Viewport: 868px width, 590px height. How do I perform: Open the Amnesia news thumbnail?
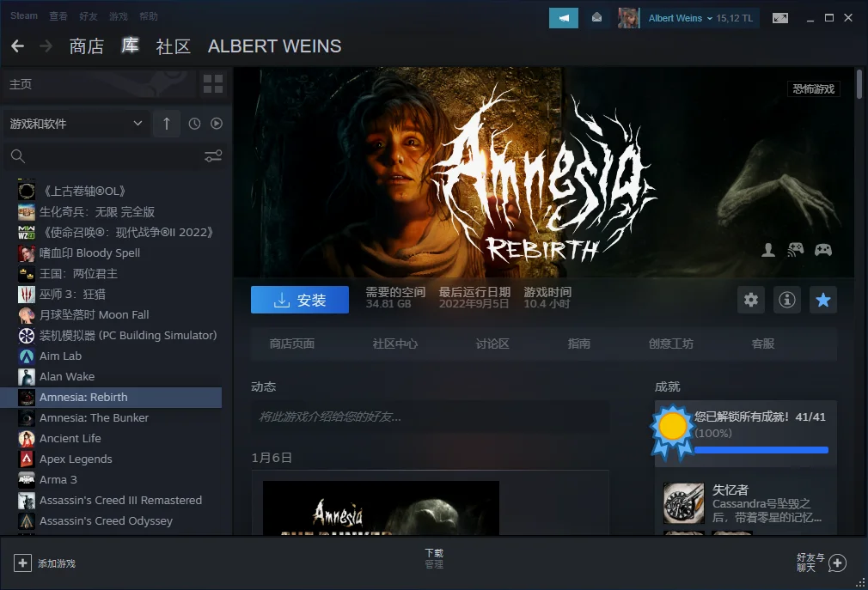[381, 508]
